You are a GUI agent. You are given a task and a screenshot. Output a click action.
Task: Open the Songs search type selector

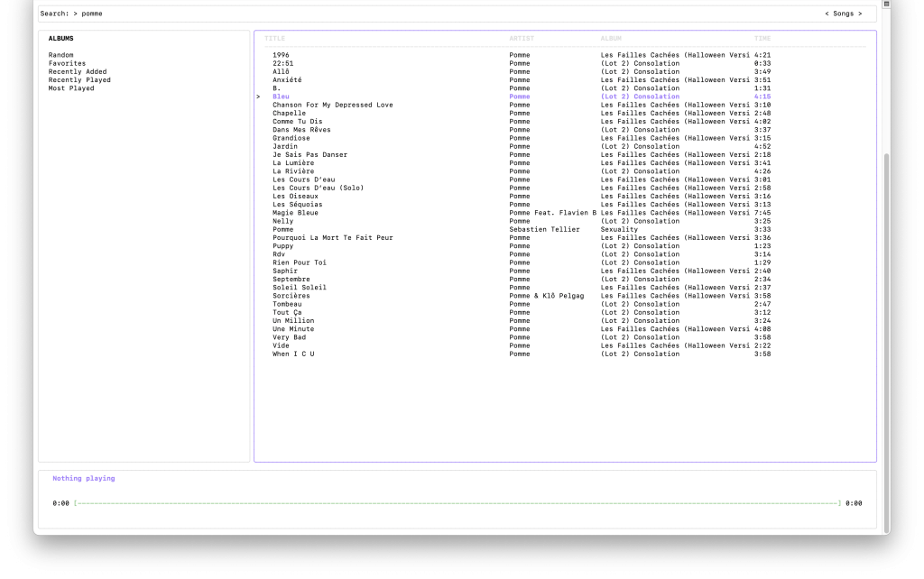click(843, 14)
